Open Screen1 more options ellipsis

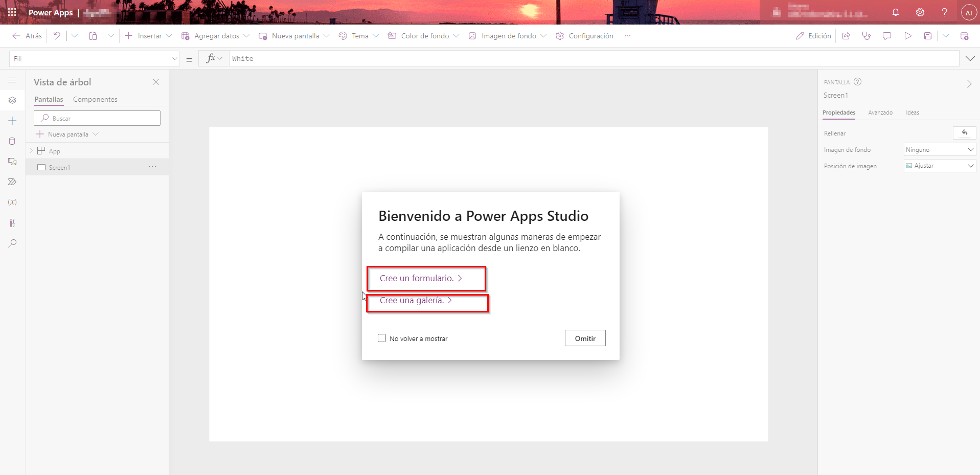coord(152,167)
